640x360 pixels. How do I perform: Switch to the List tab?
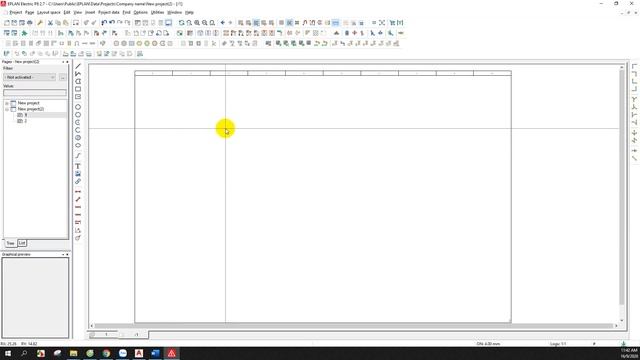tap(22, 243)
